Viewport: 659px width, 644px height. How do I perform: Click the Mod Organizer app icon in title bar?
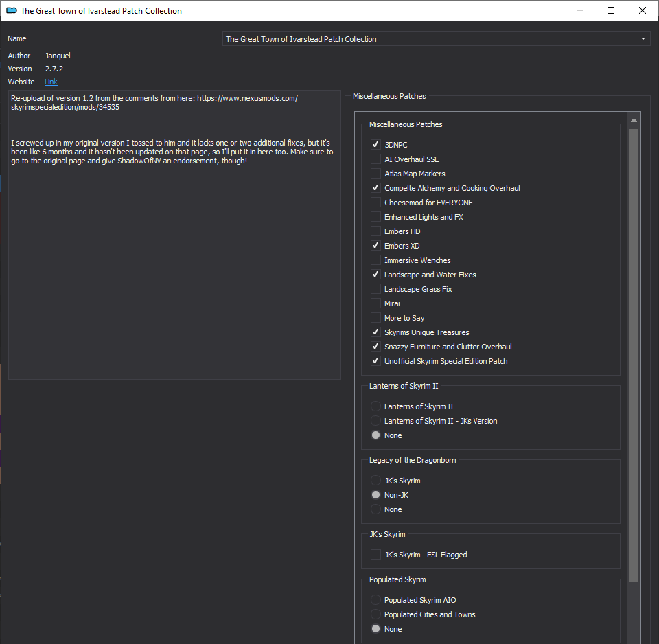click(12, 10)
